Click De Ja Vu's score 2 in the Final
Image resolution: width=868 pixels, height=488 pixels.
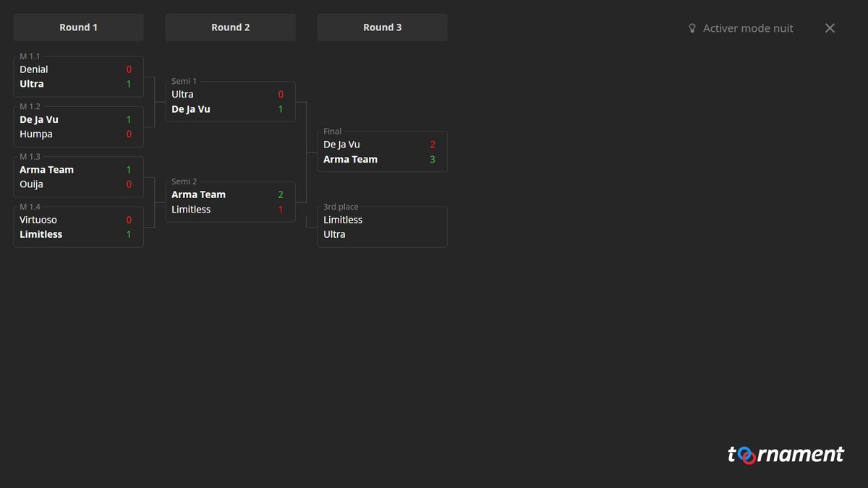(x=433, y=145)
